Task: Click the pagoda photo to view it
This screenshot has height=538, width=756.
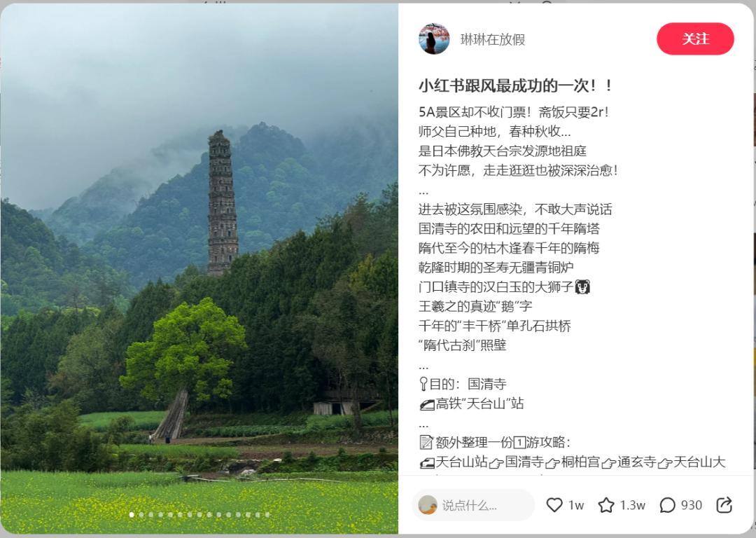Action: [199, 268]
